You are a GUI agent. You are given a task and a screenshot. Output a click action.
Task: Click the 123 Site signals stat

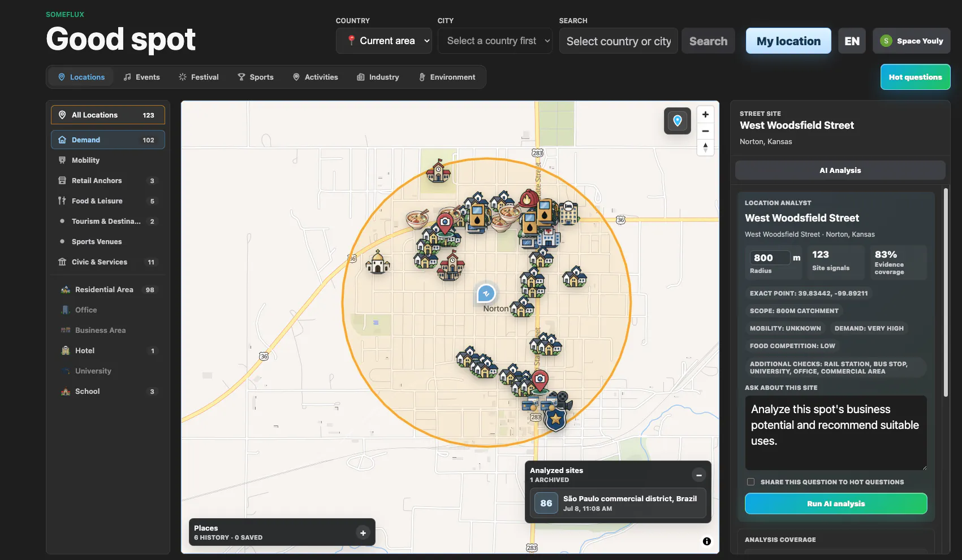836,262
